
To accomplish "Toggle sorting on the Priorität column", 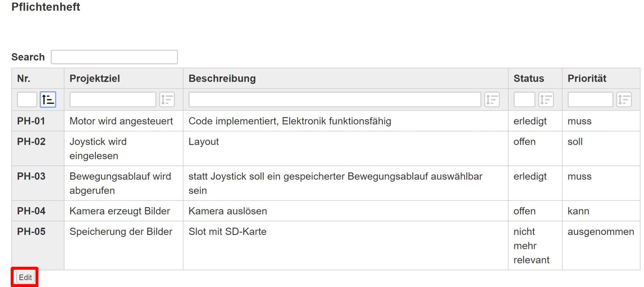I will [x=624, y=100].
